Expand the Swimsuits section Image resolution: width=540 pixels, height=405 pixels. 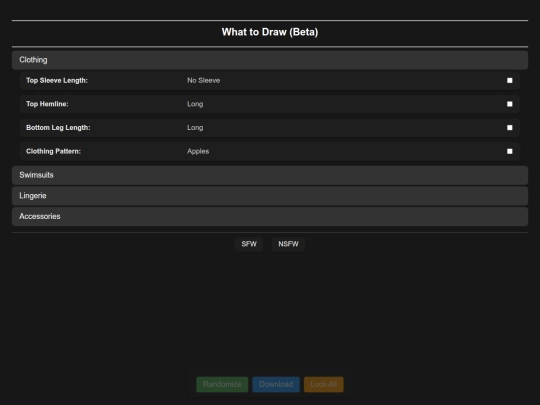(270, 175)
